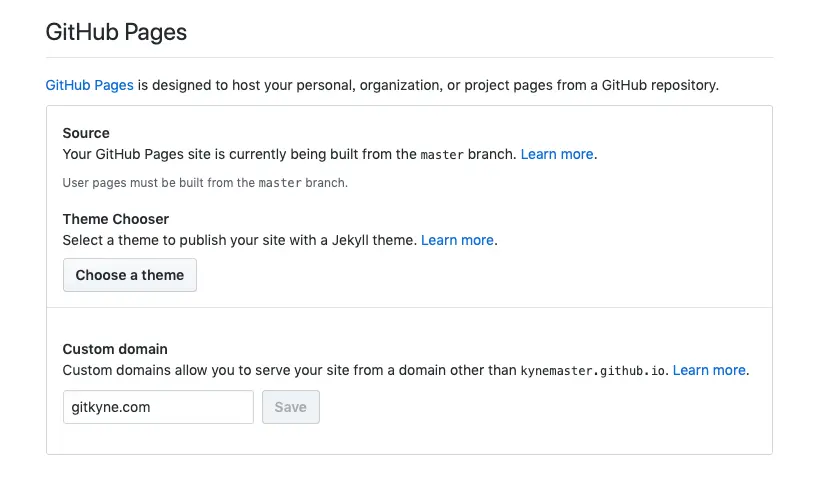Click 'Your GitHub Pages site is currently' text
Screen dimensions: 826x493
click(x=240, y=154)
